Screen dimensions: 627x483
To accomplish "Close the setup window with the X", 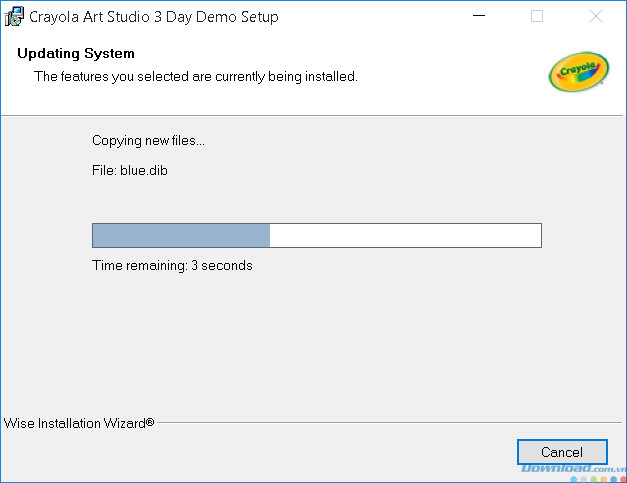I will 596,16.
